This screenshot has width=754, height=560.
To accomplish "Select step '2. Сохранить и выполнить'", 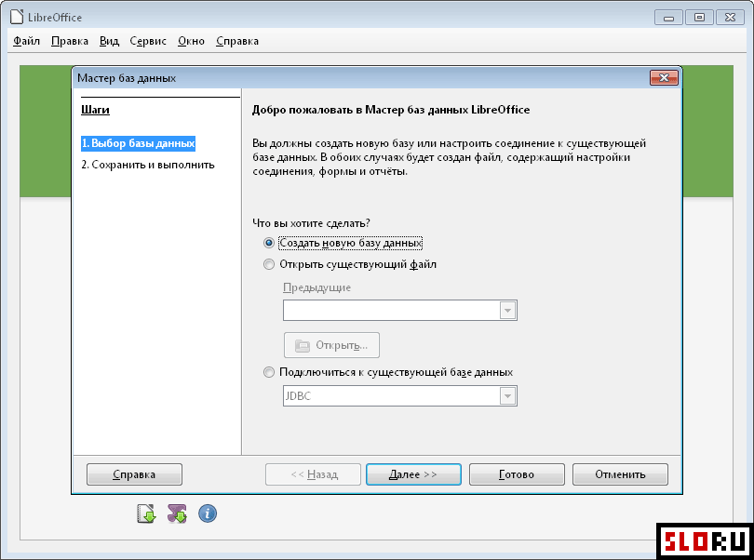I will pyautogui.click(x=148, y=165).
